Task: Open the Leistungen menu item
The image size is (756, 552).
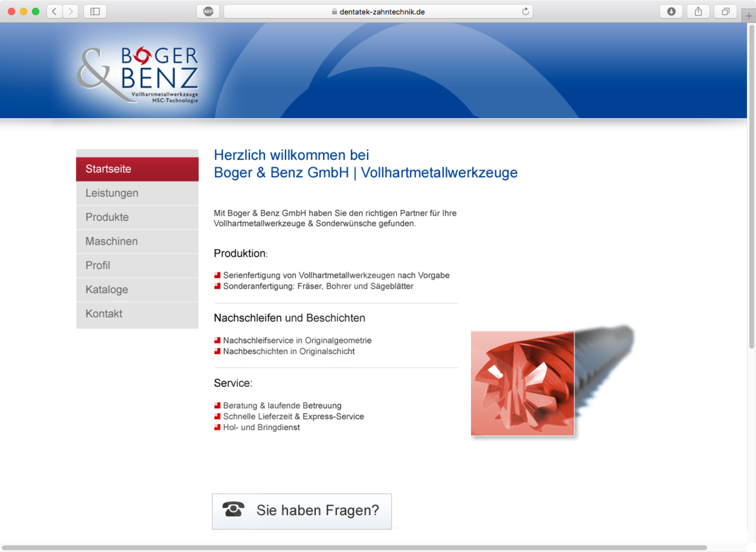Action: [138, 193]
